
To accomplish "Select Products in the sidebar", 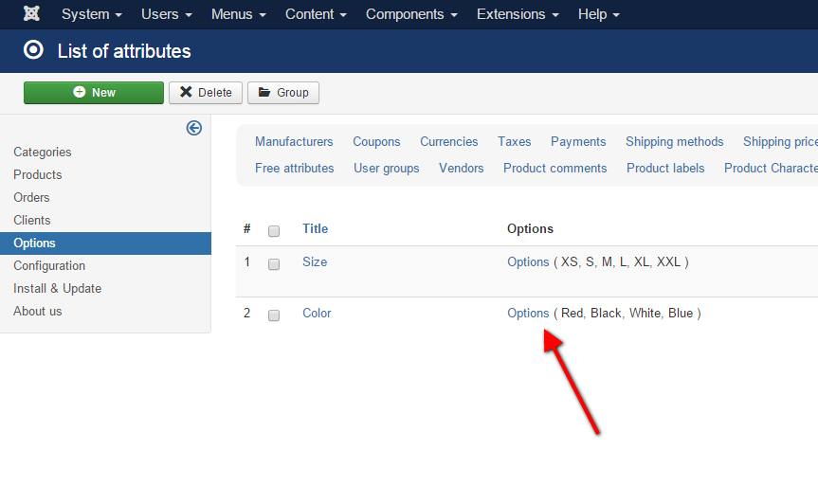I will point(38,174).
